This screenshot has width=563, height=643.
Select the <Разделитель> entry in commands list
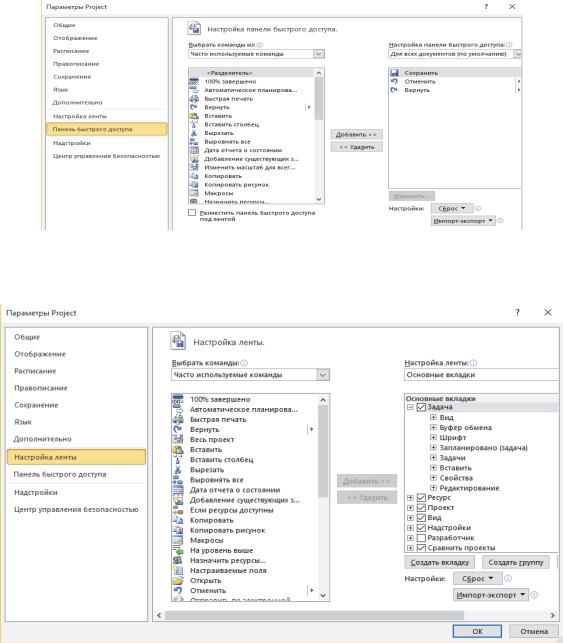click(x=251, y=73)
